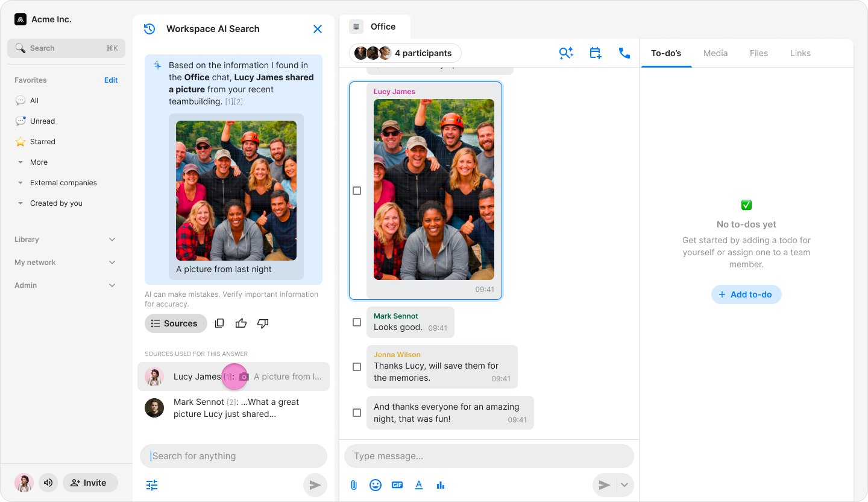Copy the AI answer
This screenshot has height=502, width=868.
219,323
